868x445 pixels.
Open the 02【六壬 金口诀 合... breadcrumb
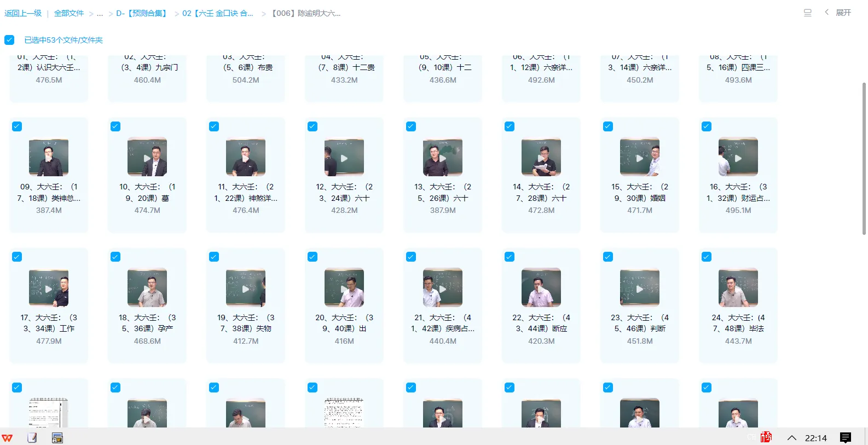218,13
